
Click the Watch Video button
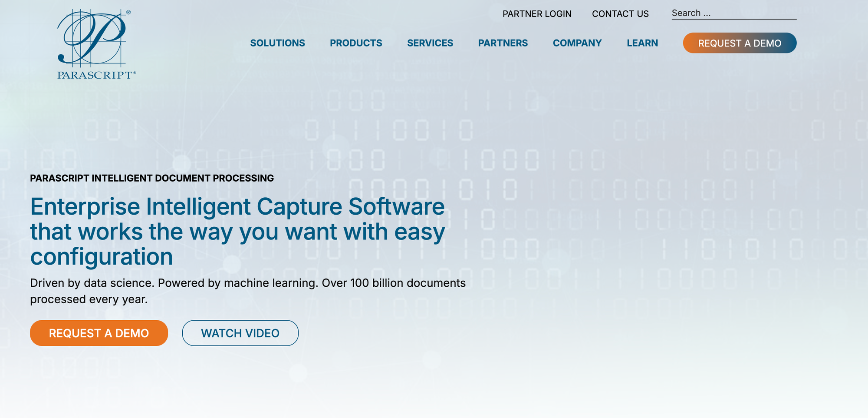pyautogui.click(x=240, y=333)
